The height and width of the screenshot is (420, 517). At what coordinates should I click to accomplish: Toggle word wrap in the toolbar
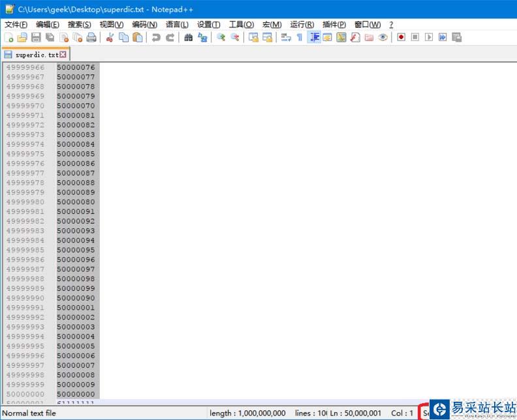pyautogui.click(x=285, y=38)
